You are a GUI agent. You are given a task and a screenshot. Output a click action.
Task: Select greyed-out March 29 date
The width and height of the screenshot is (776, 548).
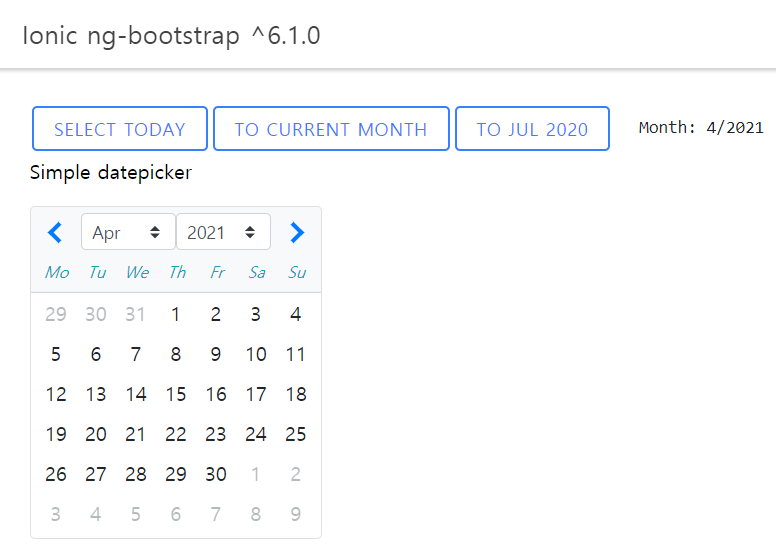click(55, 314)
